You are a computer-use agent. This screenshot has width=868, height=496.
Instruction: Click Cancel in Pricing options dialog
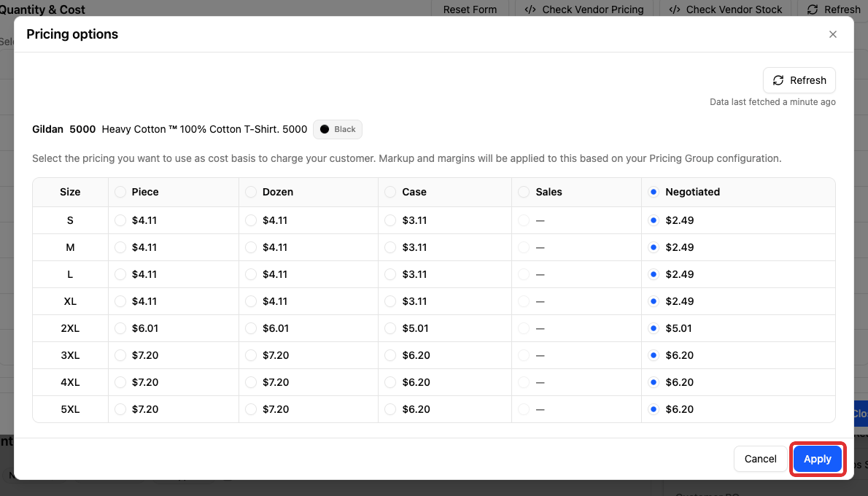coord(760,459)
